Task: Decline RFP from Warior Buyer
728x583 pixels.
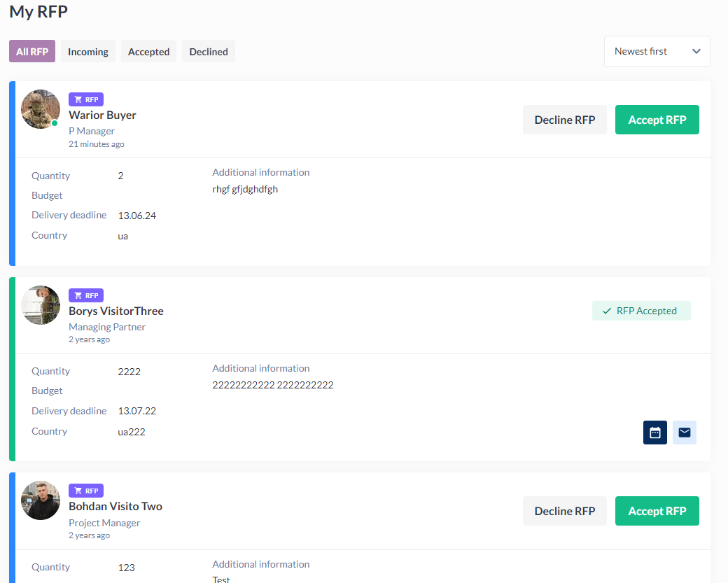Action: (x=564, y=120)
